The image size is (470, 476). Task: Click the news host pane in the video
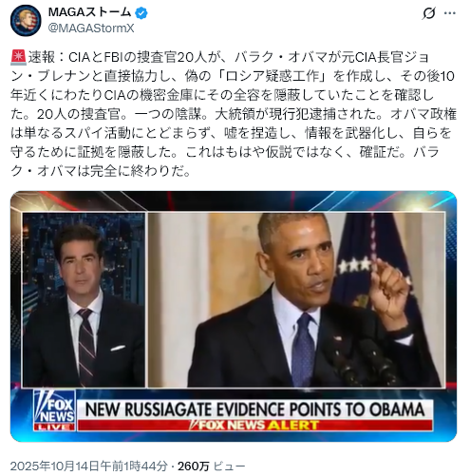(x=84, y=299)
